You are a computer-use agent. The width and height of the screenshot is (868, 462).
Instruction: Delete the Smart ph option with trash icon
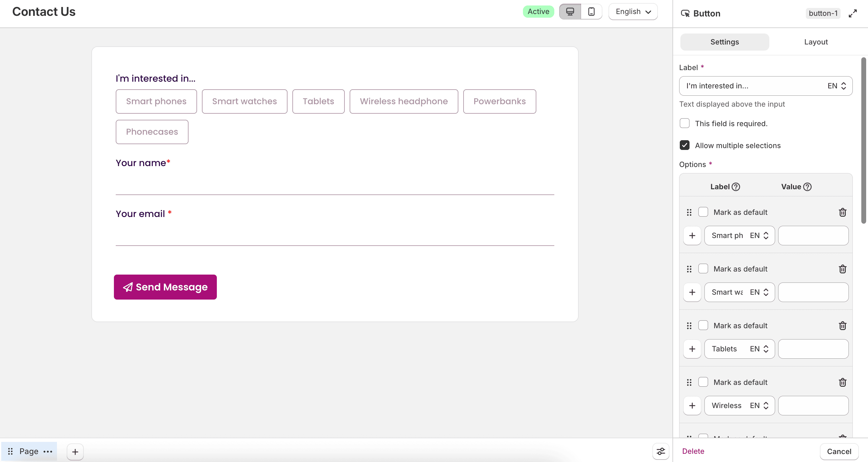pos(842,212)
